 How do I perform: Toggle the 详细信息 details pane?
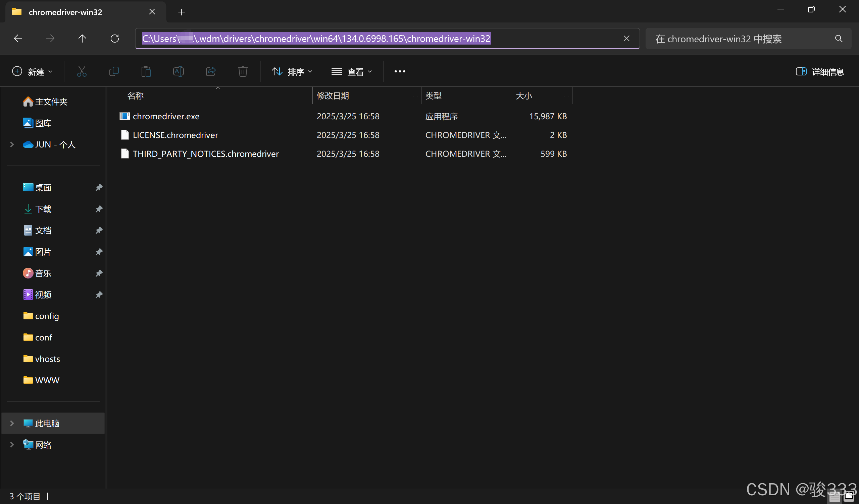coord(820,71)
